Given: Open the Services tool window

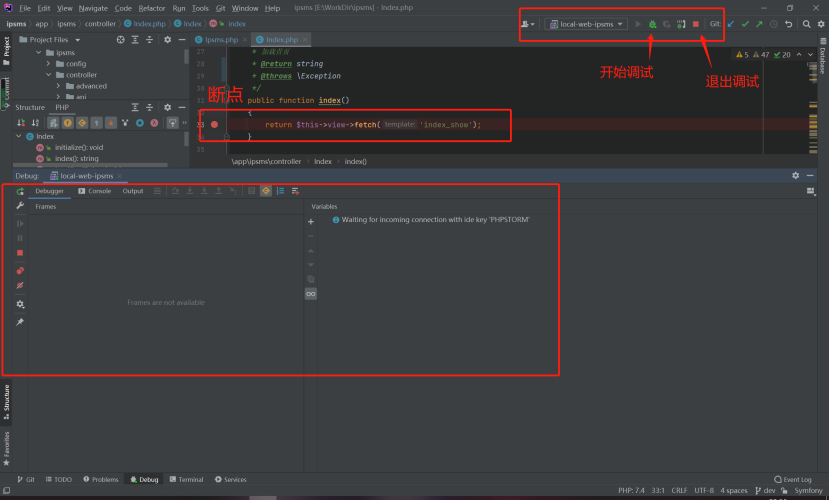Looking at the screenshot, I should pyautogui.click(x=231, y=479).
